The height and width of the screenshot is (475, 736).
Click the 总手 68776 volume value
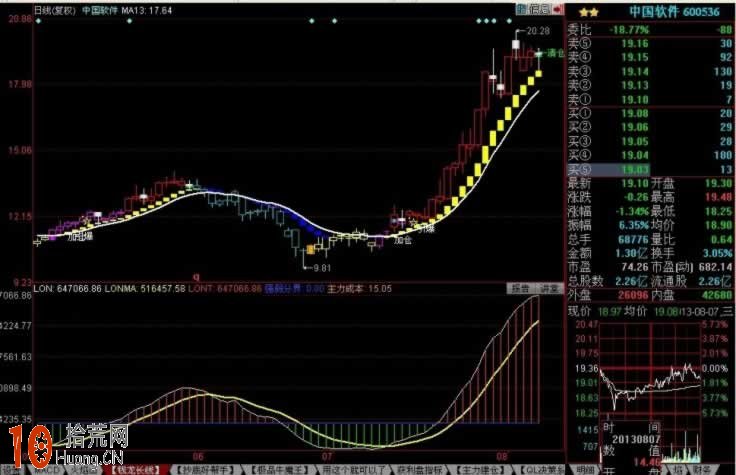633,239
